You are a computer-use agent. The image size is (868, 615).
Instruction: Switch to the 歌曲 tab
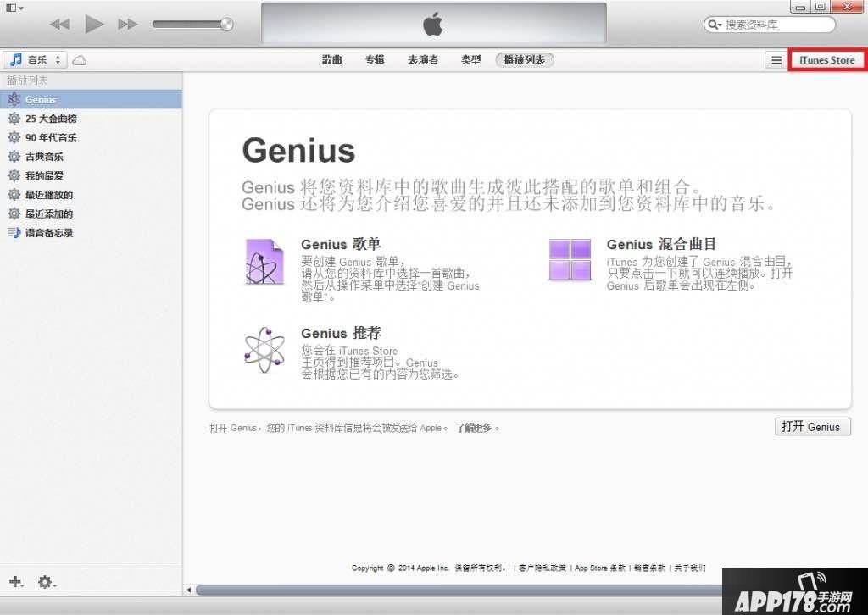point(332,60)
